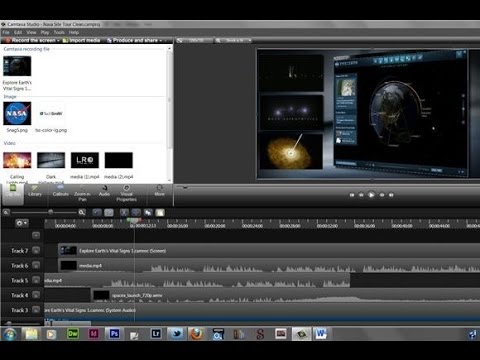Screen dimensions: 480x360
Task: Select the LRO media (1).mp4 thumbnail
Action: point(85,160)
